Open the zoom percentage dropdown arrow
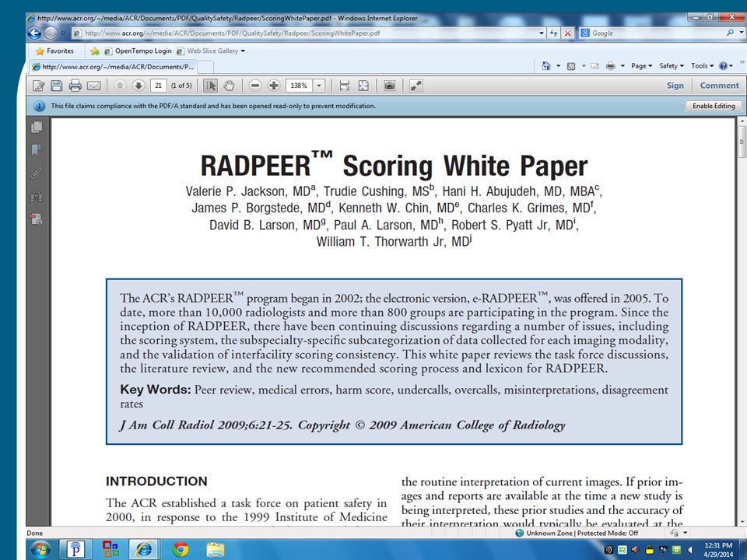The width and height of the screenshot is (747, 560). (319, 86)
